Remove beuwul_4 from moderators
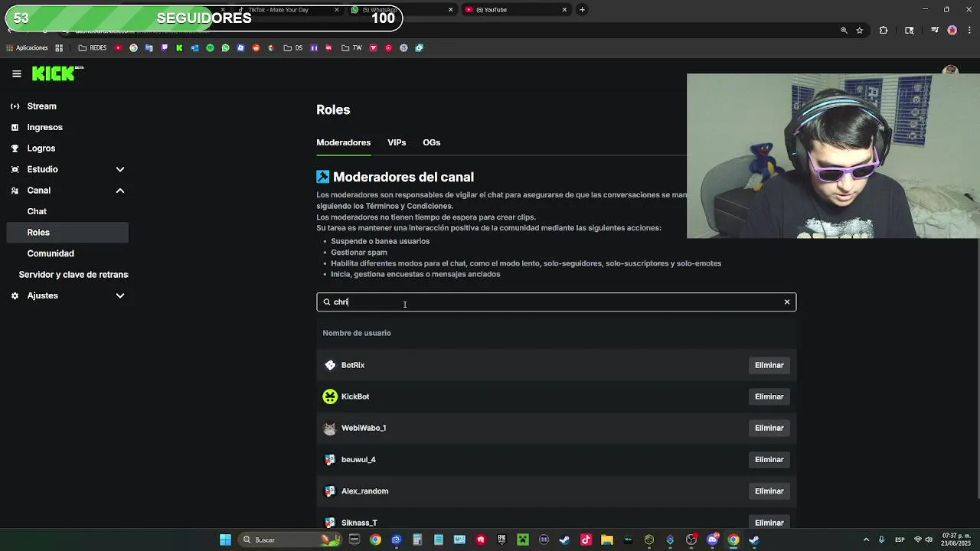The image size is (980, 551). click(769, 460)
